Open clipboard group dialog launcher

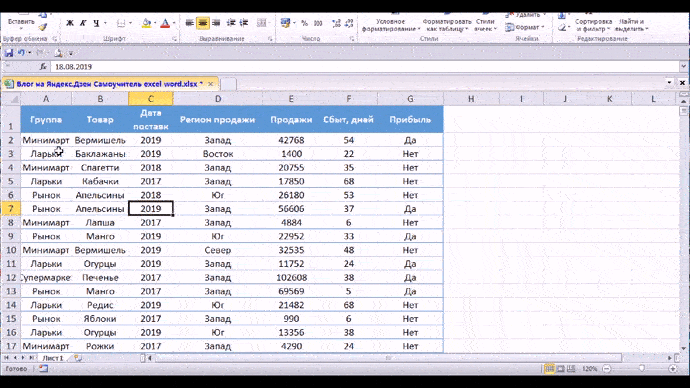(x=55, y=39)
